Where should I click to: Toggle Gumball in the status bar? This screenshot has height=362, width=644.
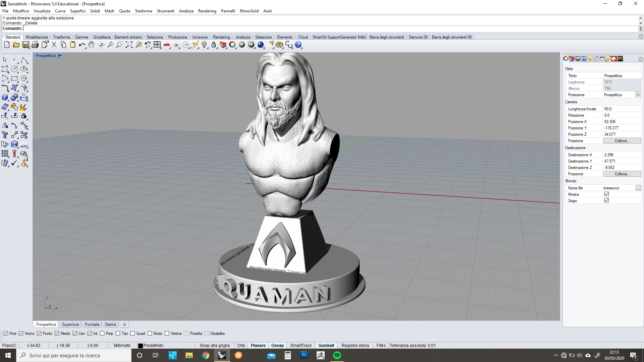pyautogui.click(x=326, y=346)
